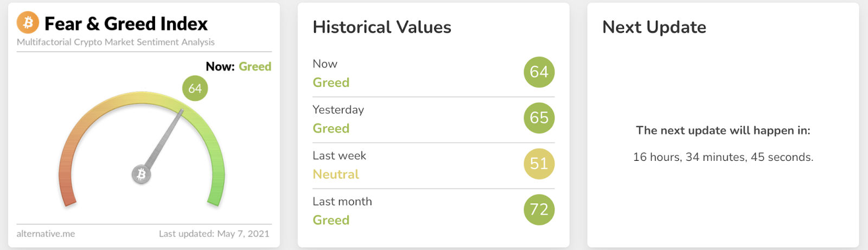
Task: Click the 64 badge in the Now row
Action: (x=539, y=72)
